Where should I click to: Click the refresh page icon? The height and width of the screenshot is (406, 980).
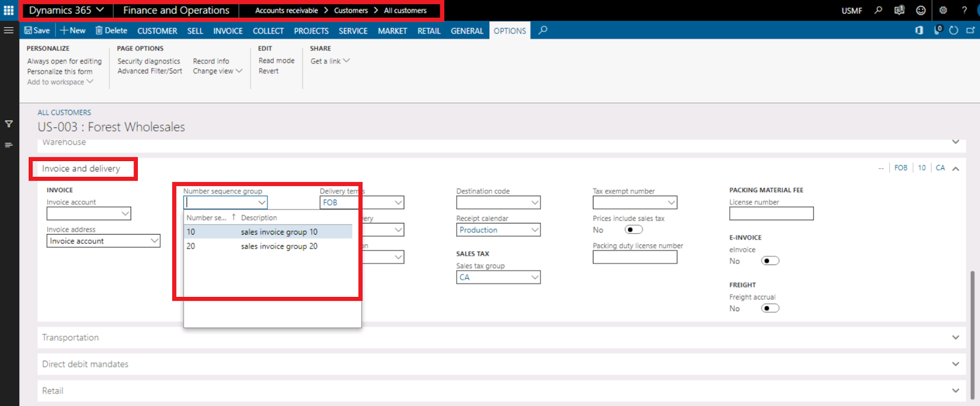(x=954, y=30)
